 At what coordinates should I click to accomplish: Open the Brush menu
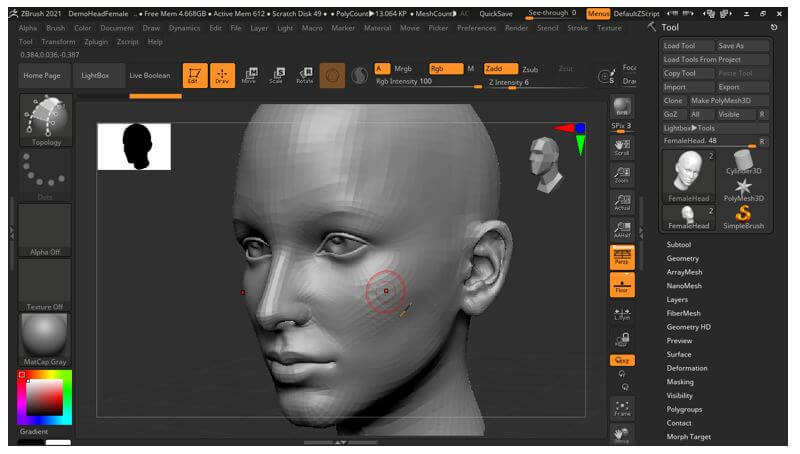click(56, 28)
